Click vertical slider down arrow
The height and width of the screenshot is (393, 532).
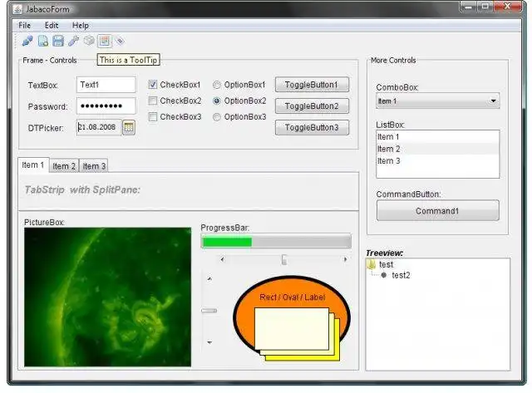(209, 342)
